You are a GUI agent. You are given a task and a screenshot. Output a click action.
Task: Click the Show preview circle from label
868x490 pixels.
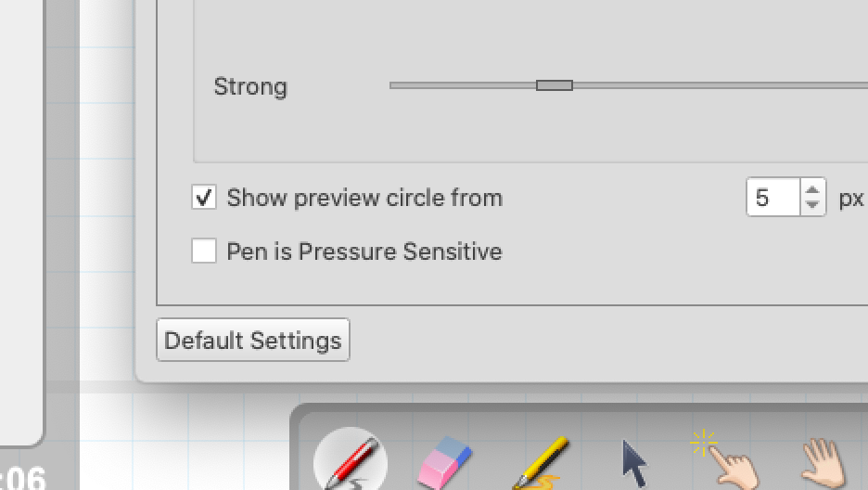pyautogui.click(x=364, y=198)
